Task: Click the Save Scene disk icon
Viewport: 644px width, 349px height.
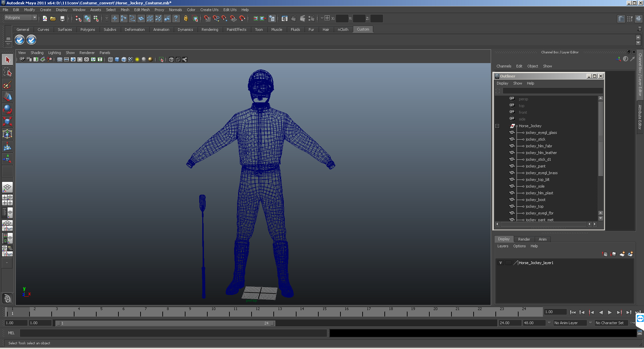Action: click(x=62, y=19)
